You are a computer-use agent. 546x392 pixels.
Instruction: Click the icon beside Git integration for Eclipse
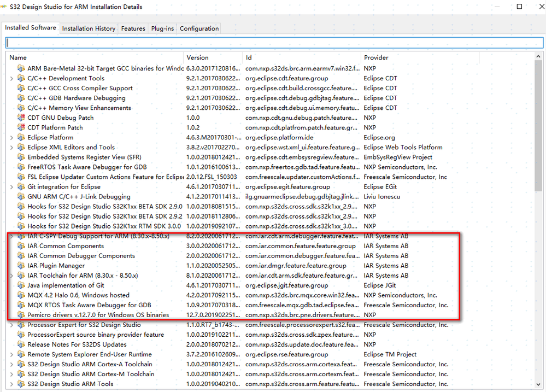[21, 187]
